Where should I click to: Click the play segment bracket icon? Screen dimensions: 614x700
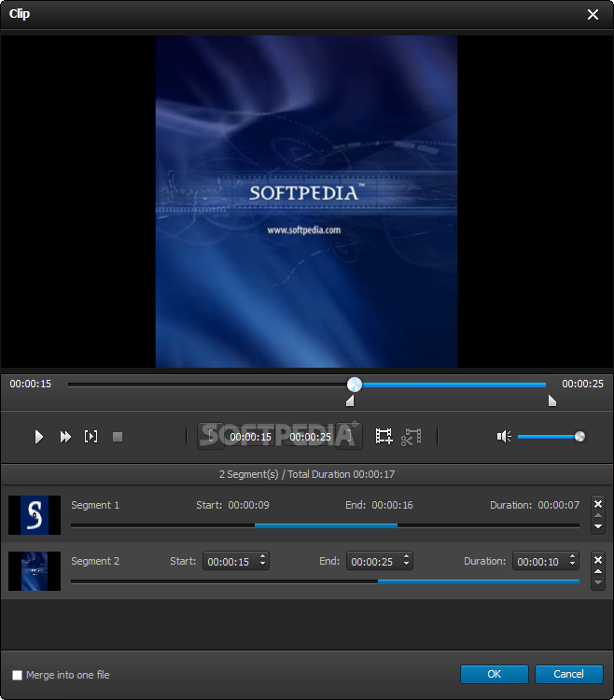point(91,437)
